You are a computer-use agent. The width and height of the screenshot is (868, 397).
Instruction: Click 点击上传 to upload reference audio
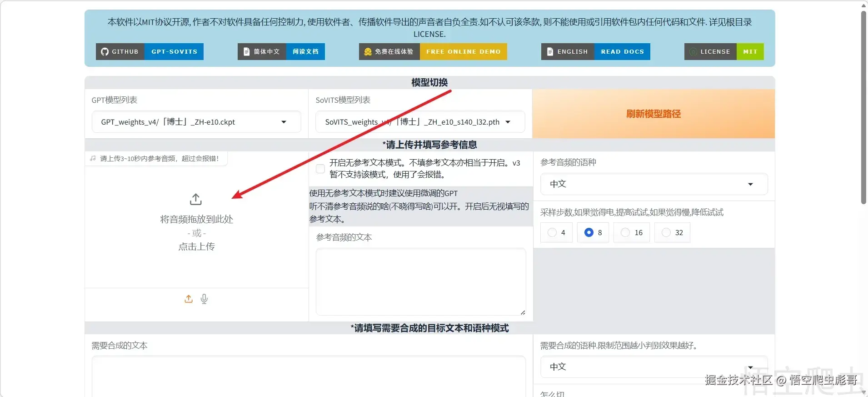[x=196, y=246]
